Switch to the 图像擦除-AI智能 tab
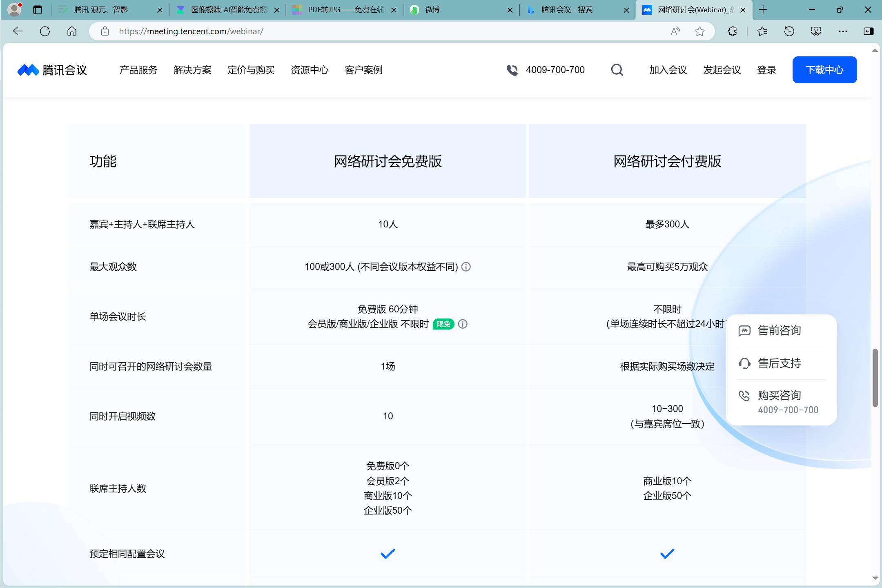Image resolution: width=882 pixels, height=588 pixels. pos(227,10)
